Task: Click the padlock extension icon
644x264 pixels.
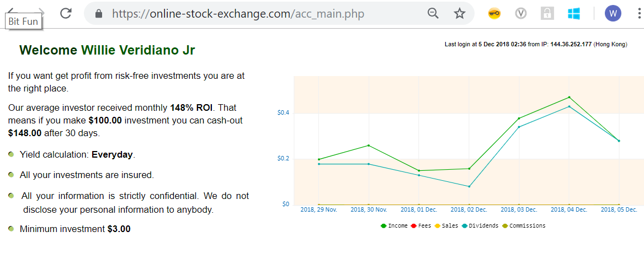Action: click(547, 13)
